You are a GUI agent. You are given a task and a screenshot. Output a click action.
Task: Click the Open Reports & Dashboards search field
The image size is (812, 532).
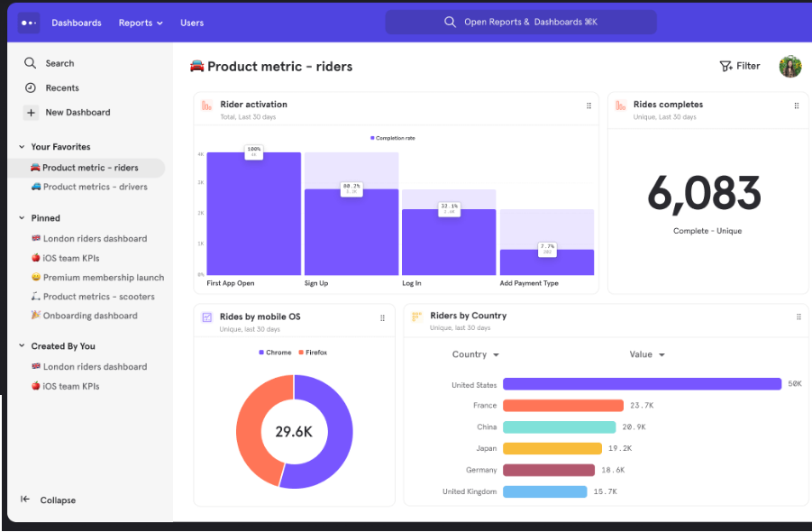521,23
